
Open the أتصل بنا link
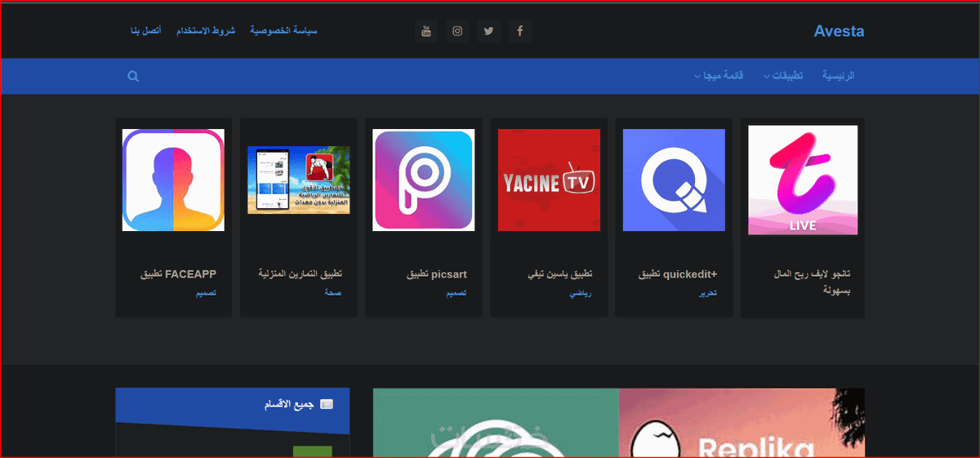pos(145,31)
